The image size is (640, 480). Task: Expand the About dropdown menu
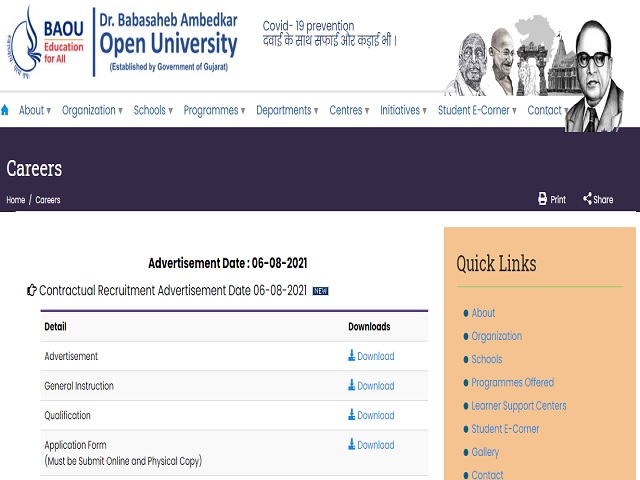pyautogui.click(x=35, y=110)
